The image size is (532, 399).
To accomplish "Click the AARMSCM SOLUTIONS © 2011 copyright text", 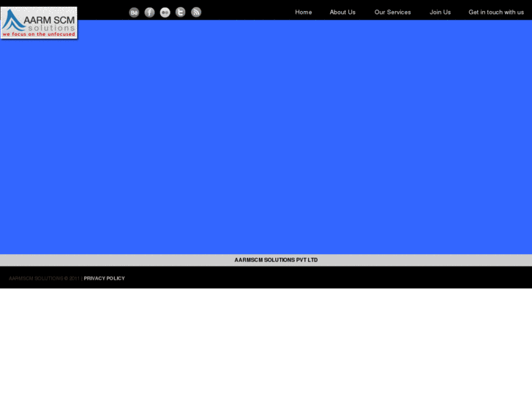I will pyautogui.click(x=44, y=278).
